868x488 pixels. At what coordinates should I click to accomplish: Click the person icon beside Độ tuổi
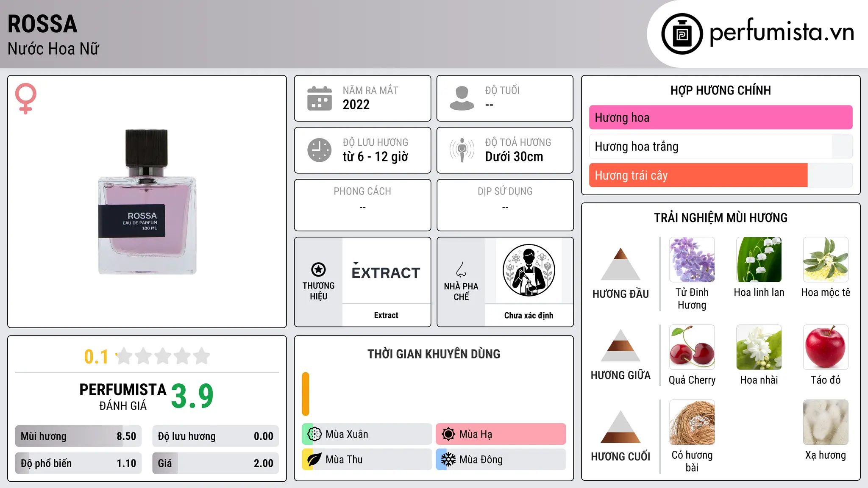click(x=462, y=98)
